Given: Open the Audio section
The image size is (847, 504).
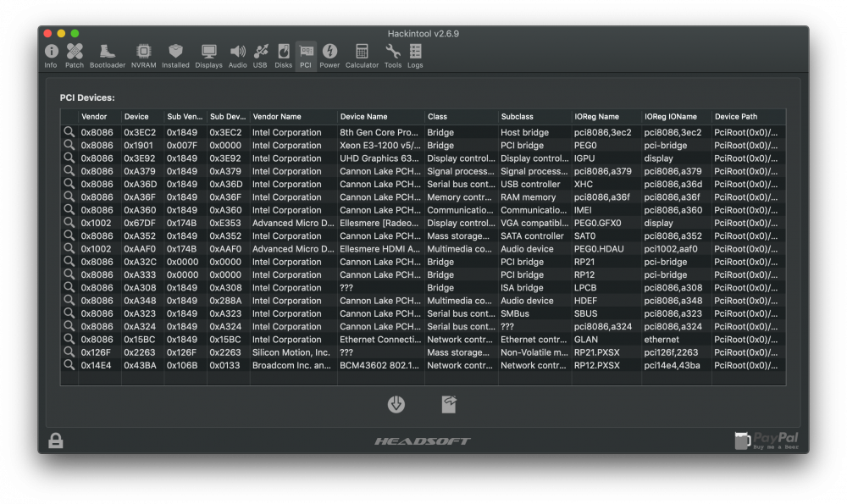Looking at the screenshot, I should (238, 56).
